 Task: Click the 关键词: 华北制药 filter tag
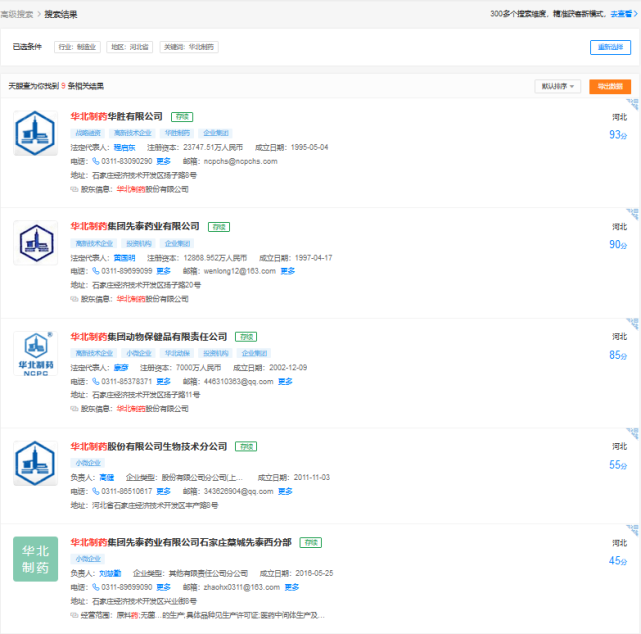[x=189, y=47]
